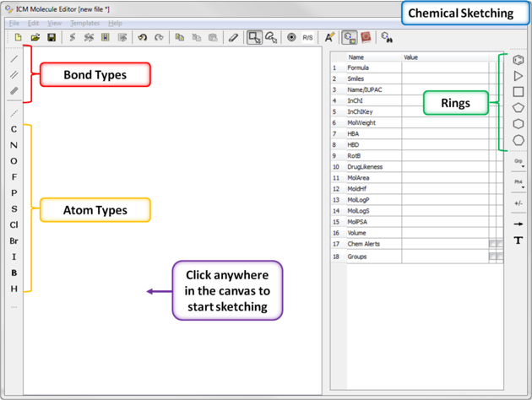Pick the benzene ring template
Screen dimensions: 532x400
click(518, 61)
